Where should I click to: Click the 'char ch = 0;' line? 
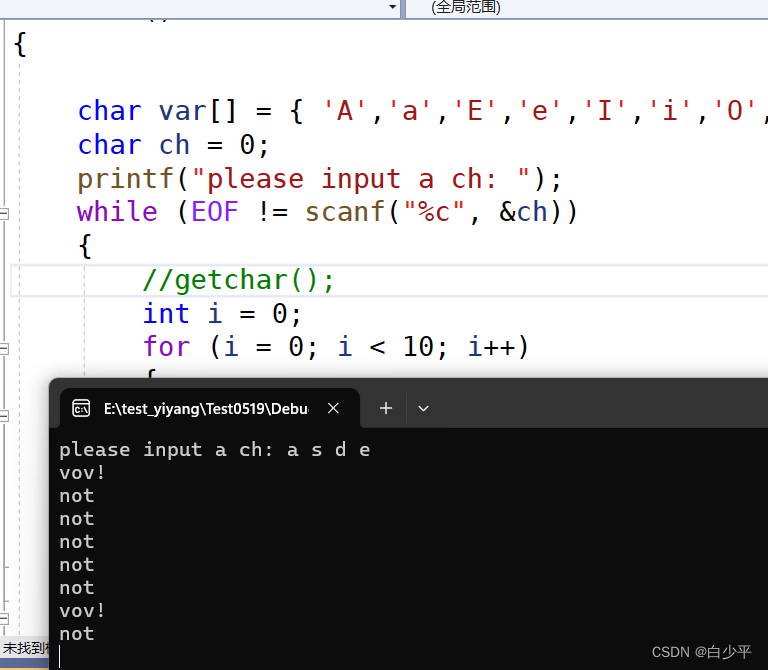click(173, 145)
